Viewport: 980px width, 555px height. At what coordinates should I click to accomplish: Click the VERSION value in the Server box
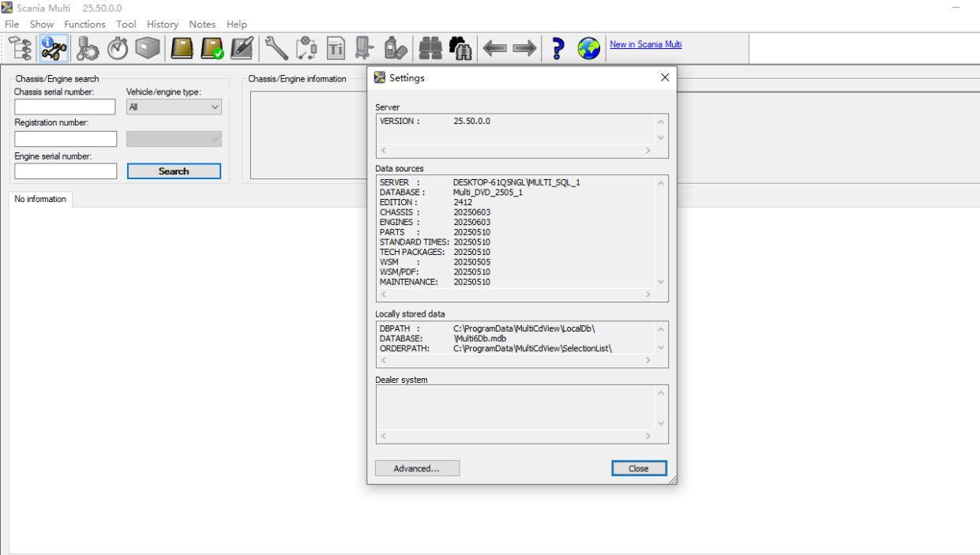[x=471, y=122]
